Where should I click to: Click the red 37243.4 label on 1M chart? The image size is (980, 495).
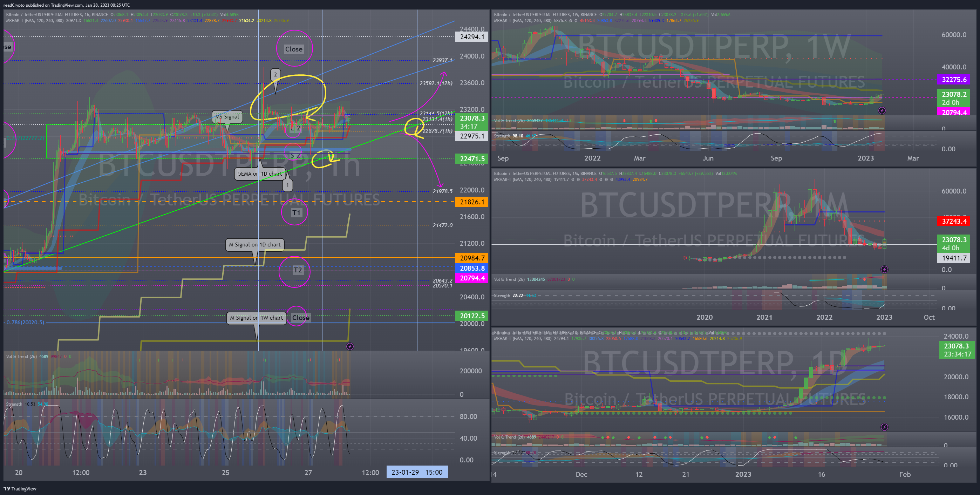tap(954, 221)
